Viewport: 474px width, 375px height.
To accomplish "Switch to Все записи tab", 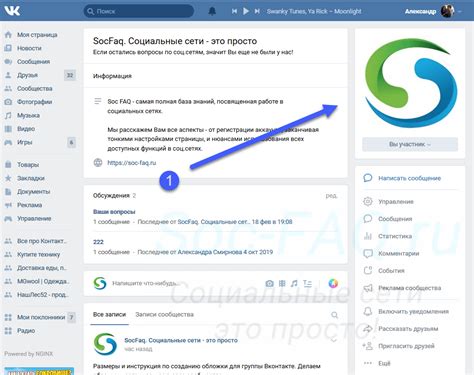I will pos(109,314).
